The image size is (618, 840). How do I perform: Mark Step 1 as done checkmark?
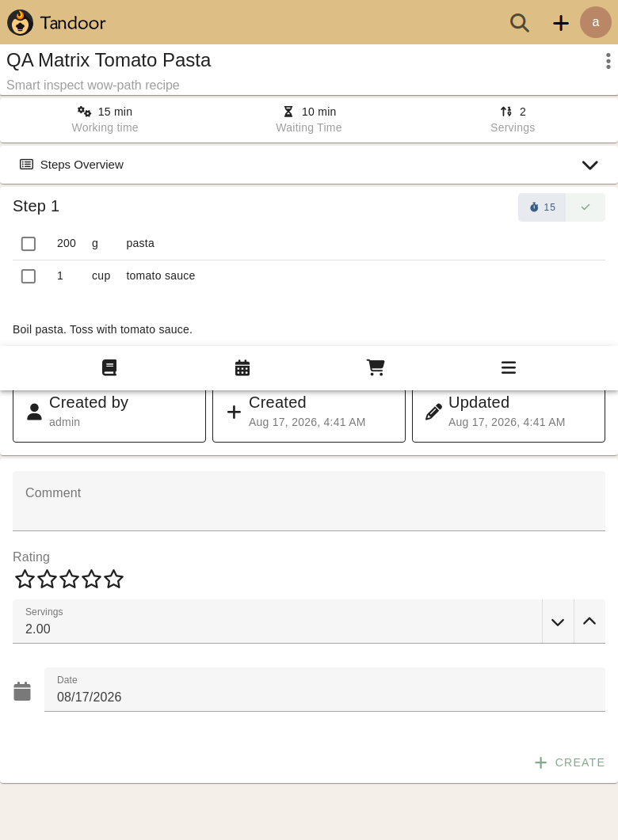pyautogui.click(x=586, y=207)
